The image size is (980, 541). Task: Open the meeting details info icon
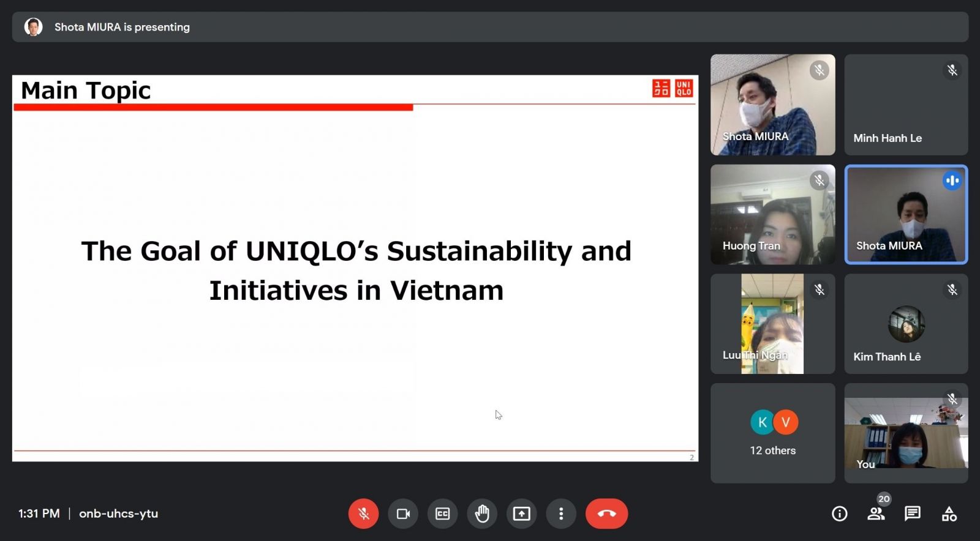pos(840,513)
